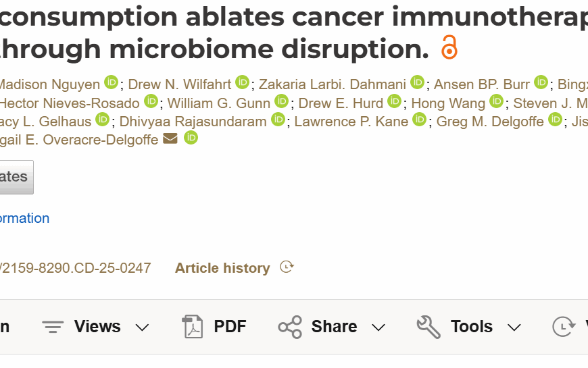Expand the Share dropdown chevron
Viewport: 588px width, 368px height.
378,328
